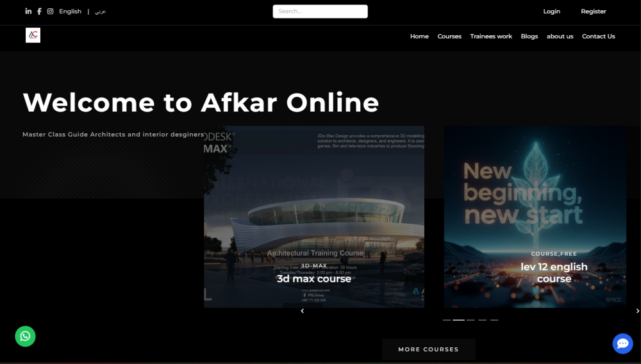The height and width of the screenshot is (364, 641).
Task: Open Blogs menu item
Action: point(529,37)
